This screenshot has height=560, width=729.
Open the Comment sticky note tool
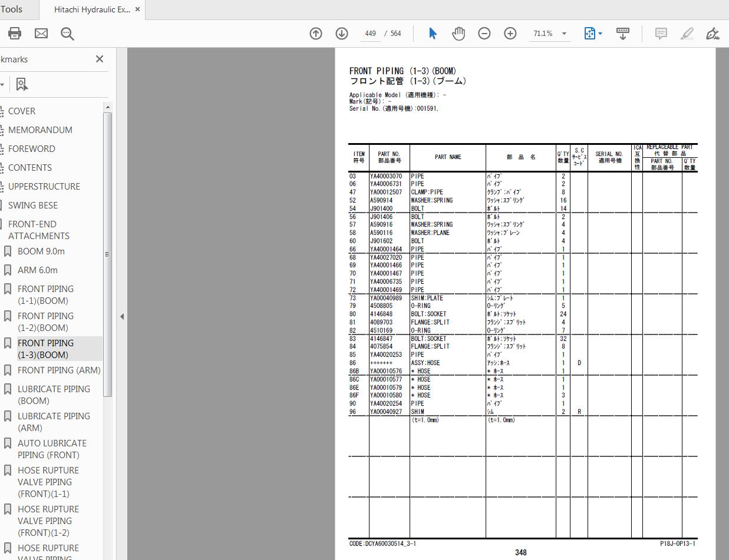[661, 34]
